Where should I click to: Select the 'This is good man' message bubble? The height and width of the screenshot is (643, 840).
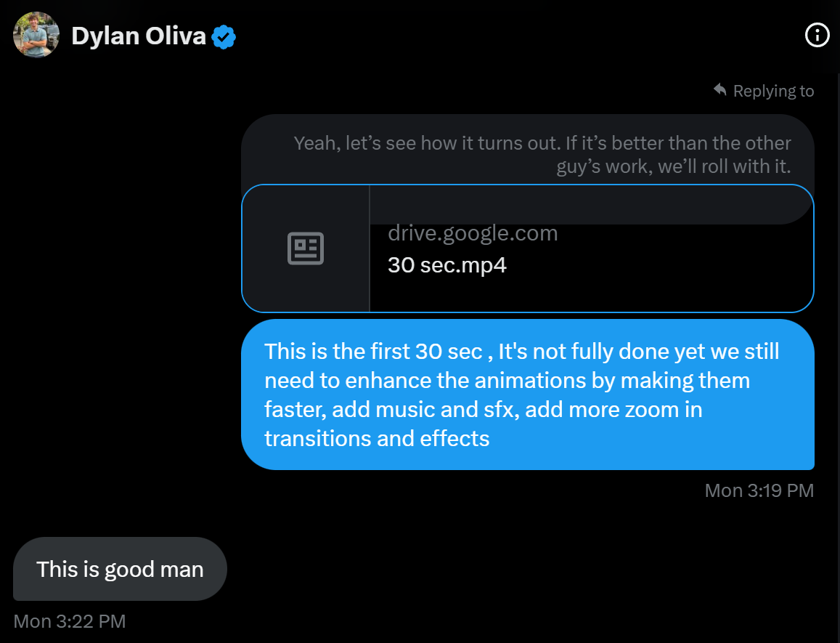(120, 569)
